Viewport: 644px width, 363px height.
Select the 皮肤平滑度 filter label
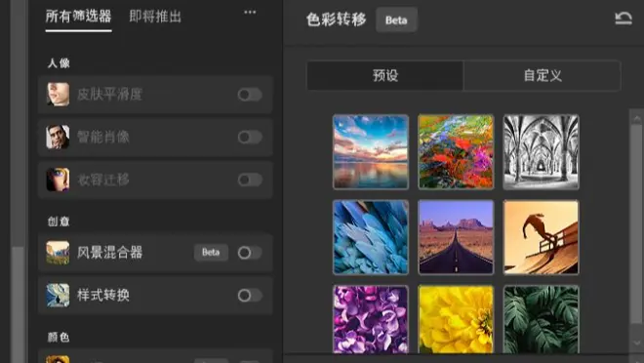pos(109,95)
